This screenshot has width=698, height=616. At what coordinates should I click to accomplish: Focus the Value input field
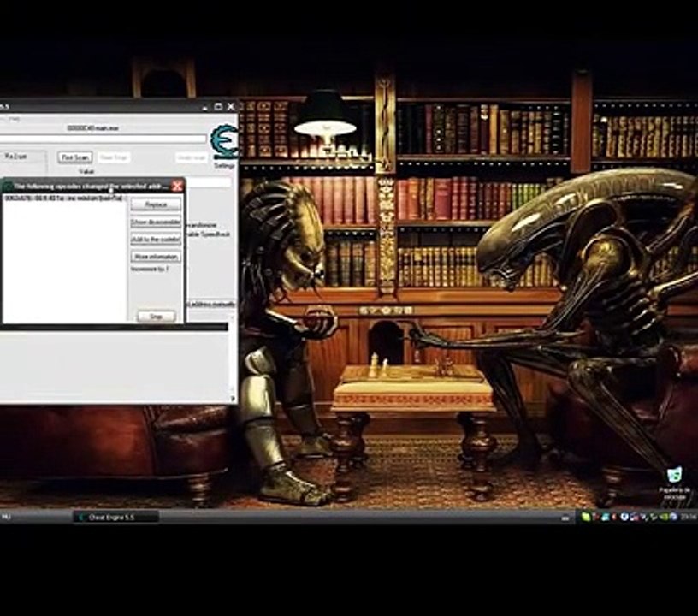point(208,182)
